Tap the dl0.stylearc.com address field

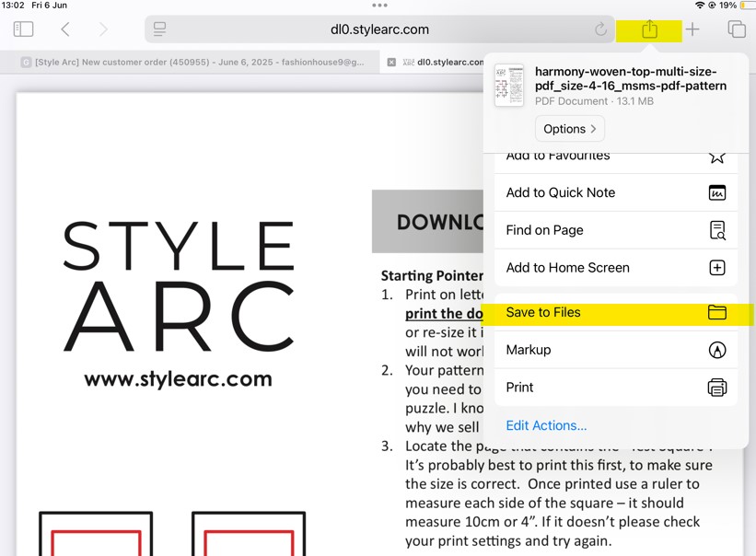[379, 29]
